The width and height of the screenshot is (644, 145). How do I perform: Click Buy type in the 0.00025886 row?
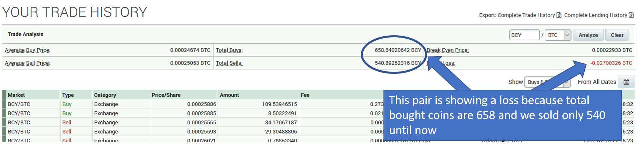coord(67,104)
